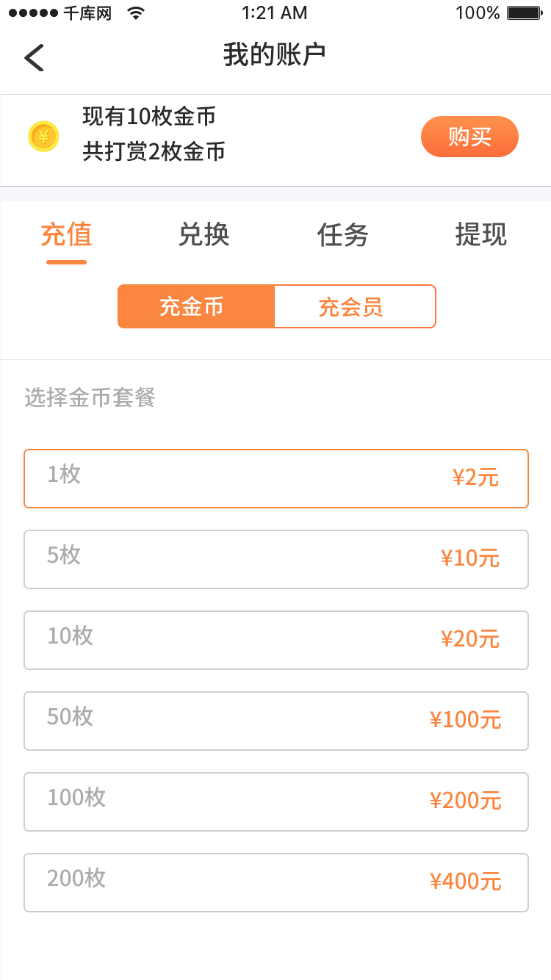Choose the 5枚 ¥10元 package

coord(276,559)
